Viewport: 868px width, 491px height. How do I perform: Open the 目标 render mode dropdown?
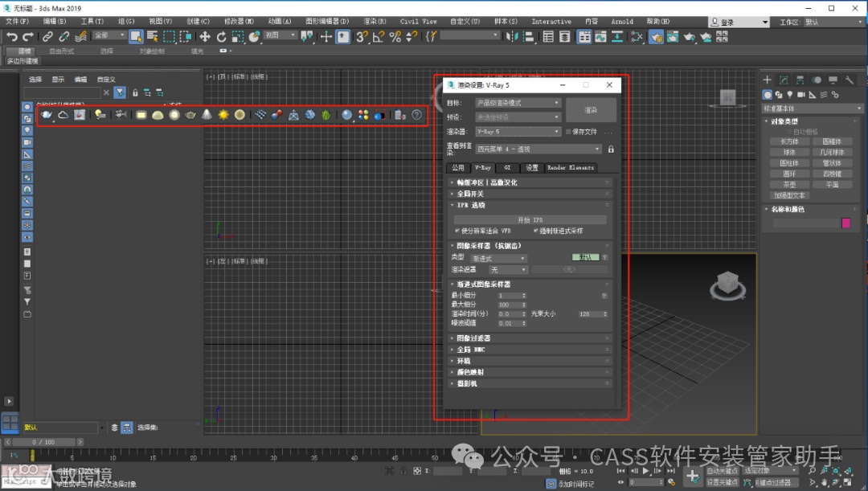518,103
